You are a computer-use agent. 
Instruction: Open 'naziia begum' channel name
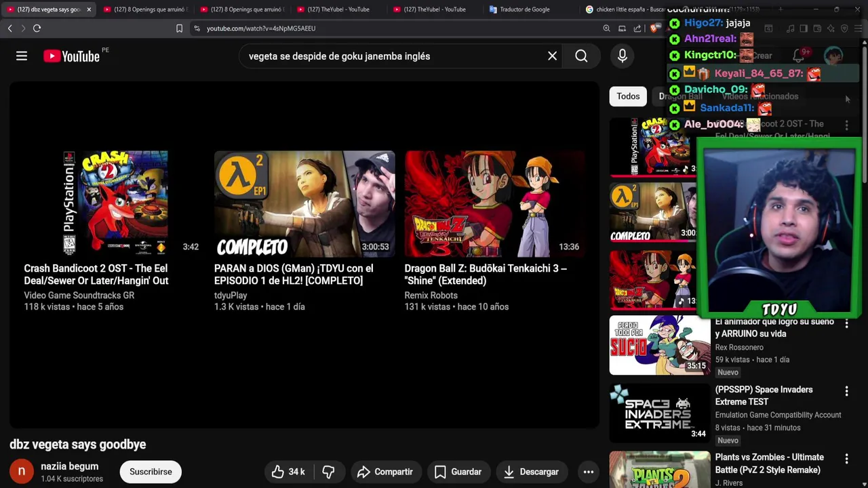click(69, 466)
